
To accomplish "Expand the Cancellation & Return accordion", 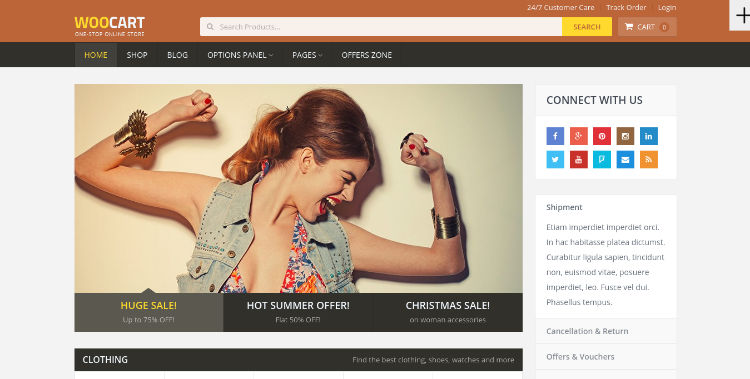I will click(606, 331).
